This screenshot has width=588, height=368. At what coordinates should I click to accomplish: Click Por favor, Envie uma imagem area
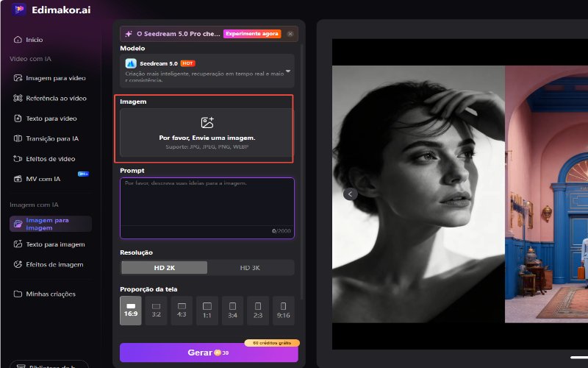pos(207,133)
